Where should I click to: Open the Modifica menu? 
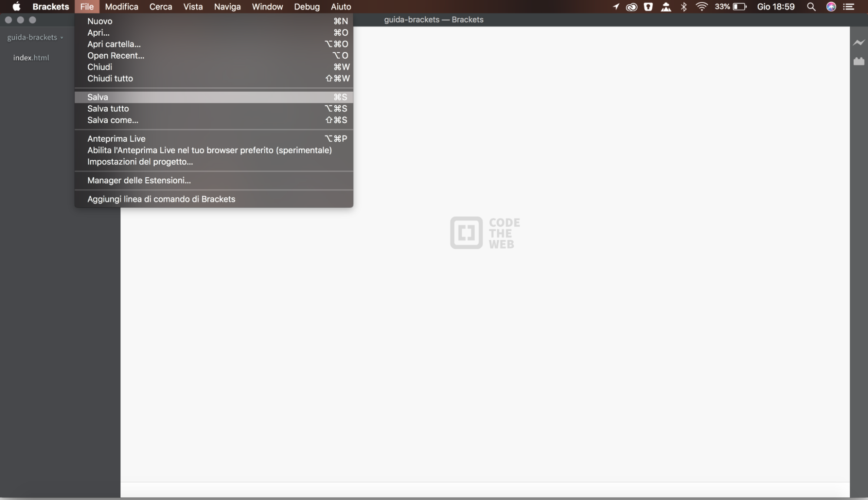[122, 7]
